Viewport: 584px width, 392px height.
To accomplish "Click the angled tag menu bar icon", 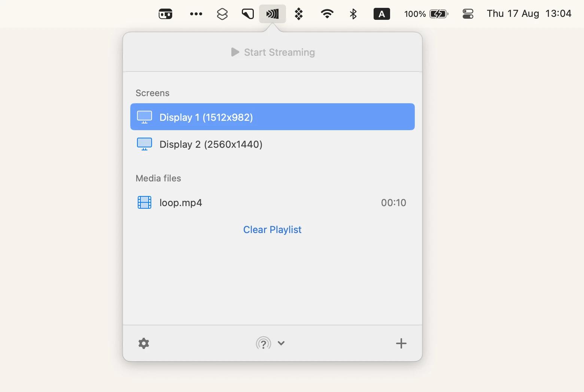I will 247,14.
